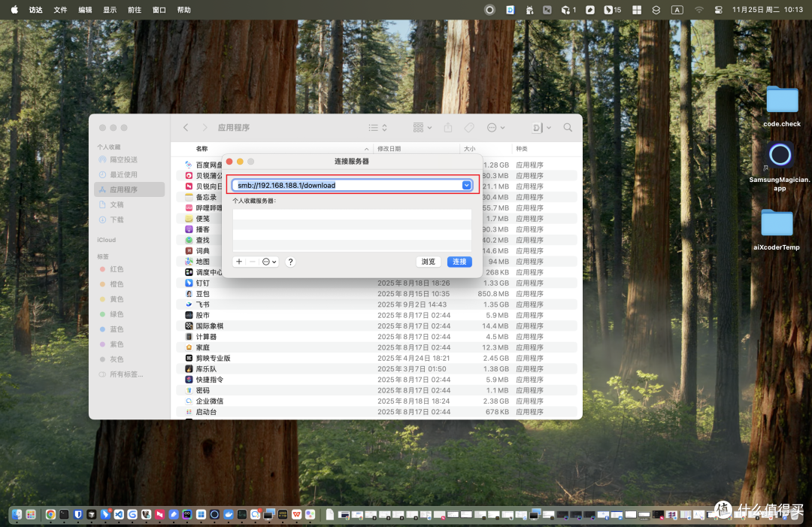Open the server address history dropdown arrow
This screenshot has width=812, height=527.
tap(467, 185)
